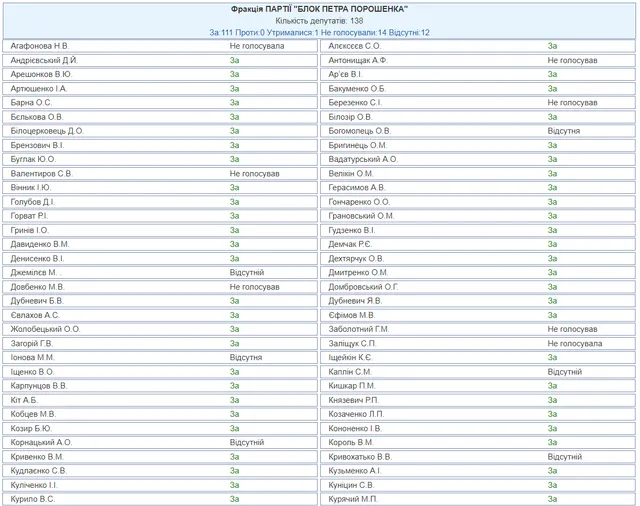The height and width of the screenshot is (506, 640).
Task: Click 'Не голосувала' status for Заліщук С.П.
Action: click(574, 342)
